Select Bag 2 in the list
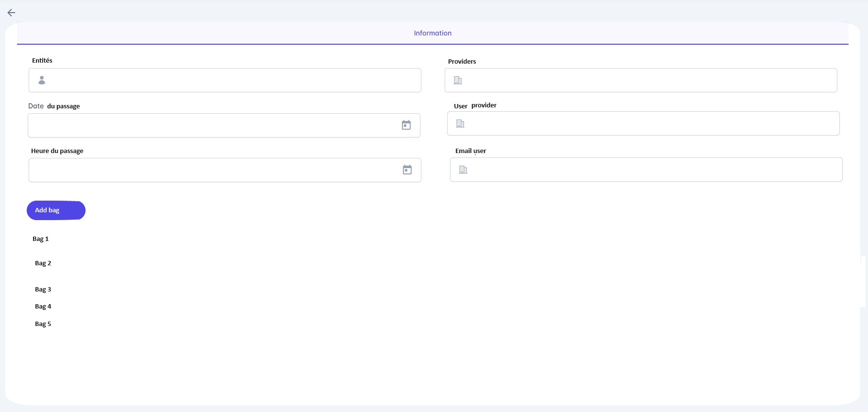This screenshot has width=868, height=412. (43, 263)
